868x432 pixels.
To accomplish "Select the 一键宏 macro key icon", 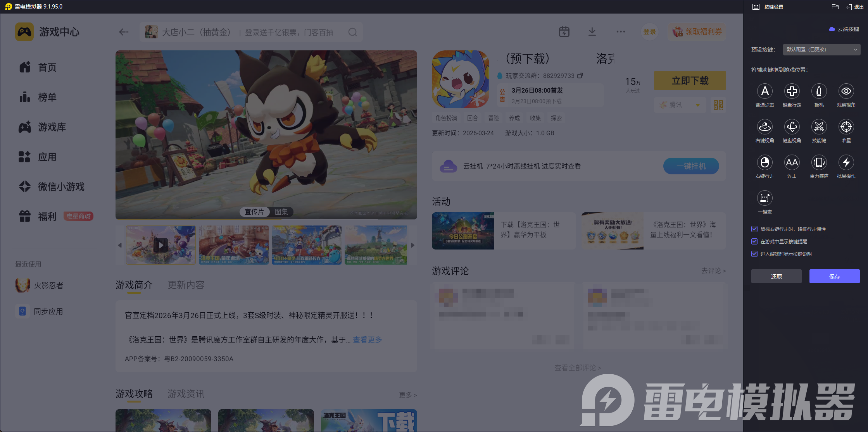I will [x=764, y=198].
